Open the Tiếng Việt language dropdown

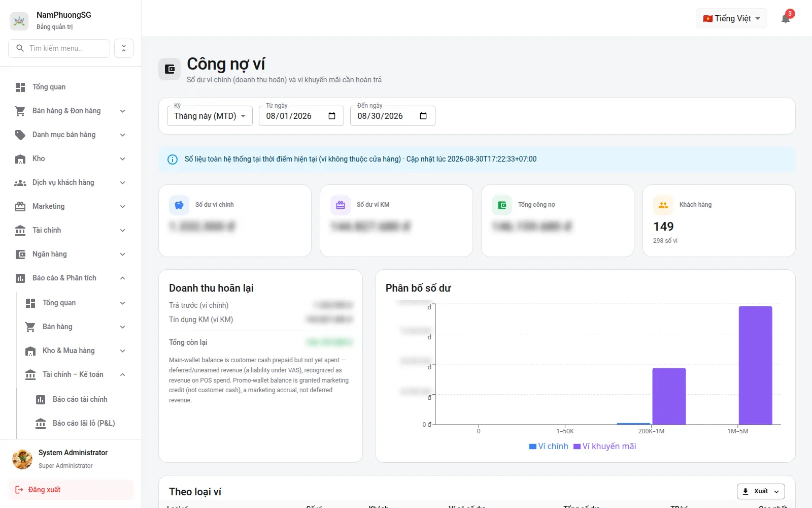click(731, 19)
